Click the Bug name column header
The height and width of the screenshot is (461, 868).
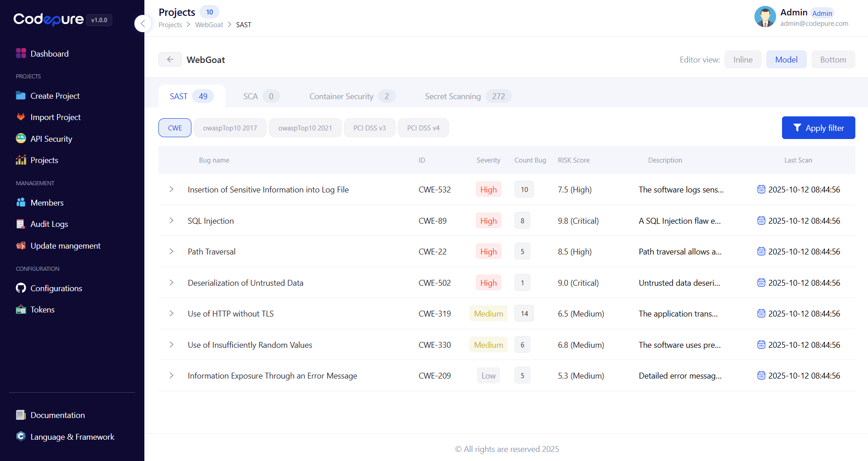tap(214, 160)
